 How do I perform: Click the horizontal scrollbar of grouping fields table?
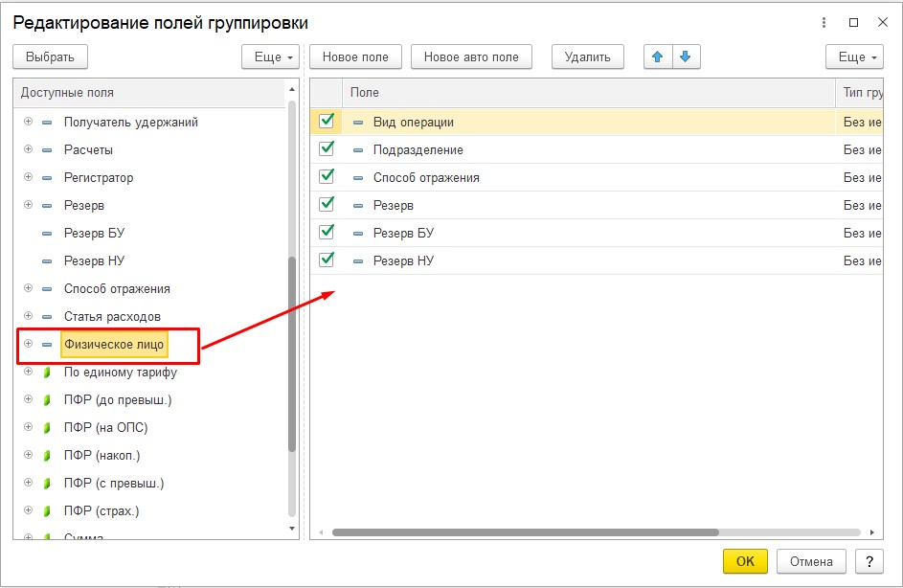click(525, 532)
